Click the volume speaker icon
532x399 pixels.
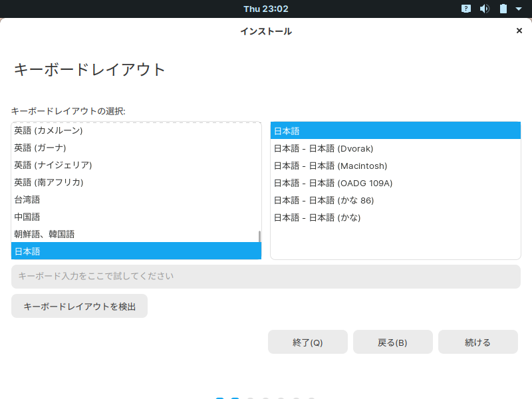[x=485, y=9]
